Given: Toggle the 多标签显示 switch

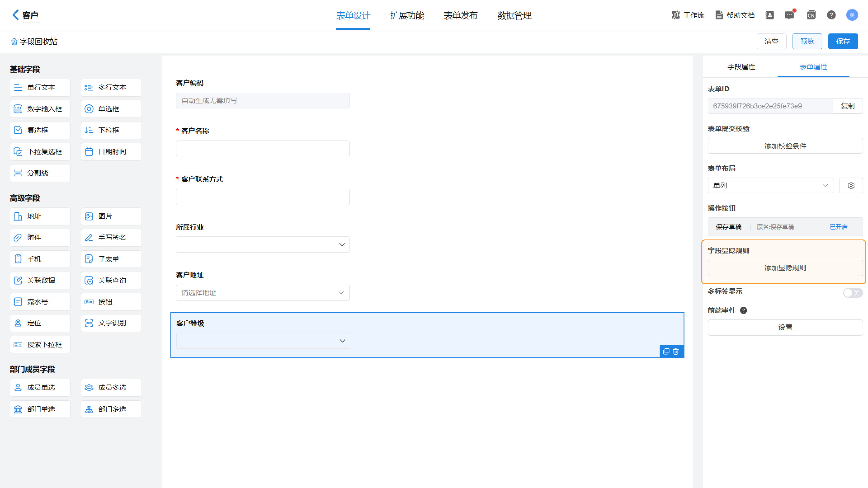Looking at the screenshot, I should click(x=853, y=293).
